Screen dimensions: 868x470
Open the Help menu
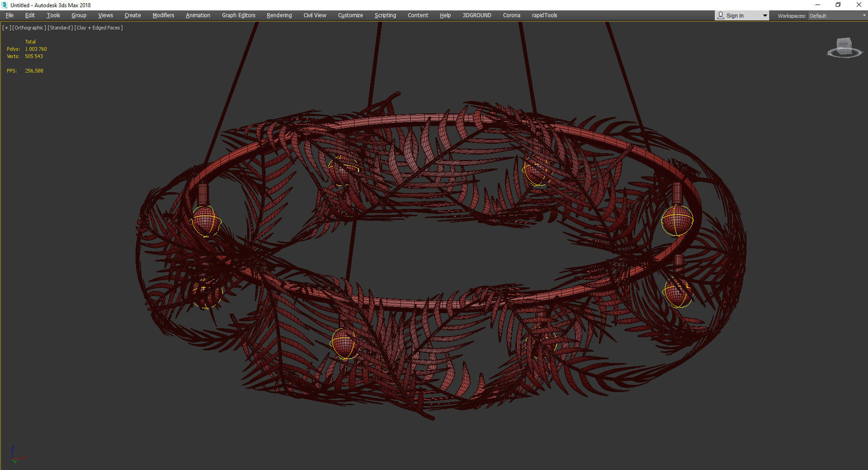(446, 15)
